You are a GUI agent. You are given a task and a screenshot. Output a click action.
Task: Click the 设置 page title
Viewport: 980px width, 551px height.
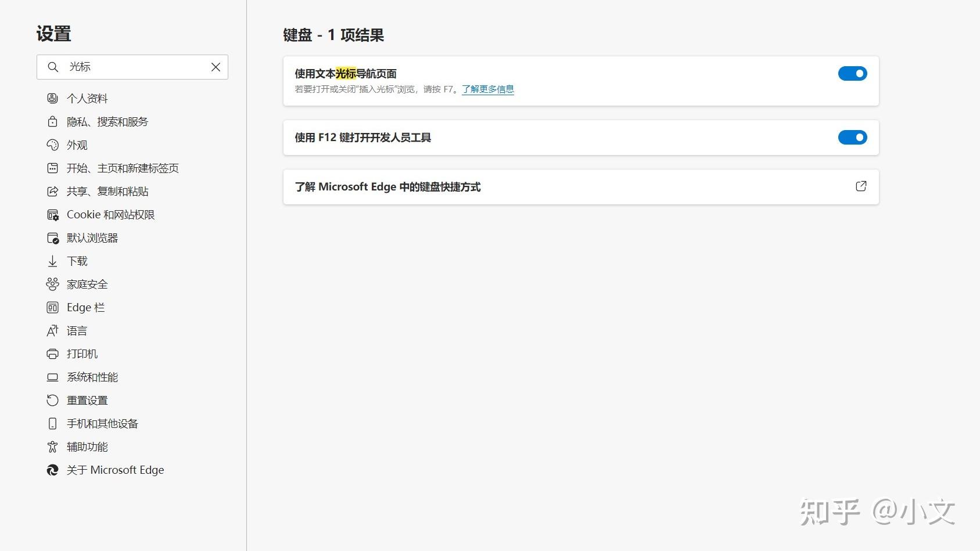[x=53, y=34]
